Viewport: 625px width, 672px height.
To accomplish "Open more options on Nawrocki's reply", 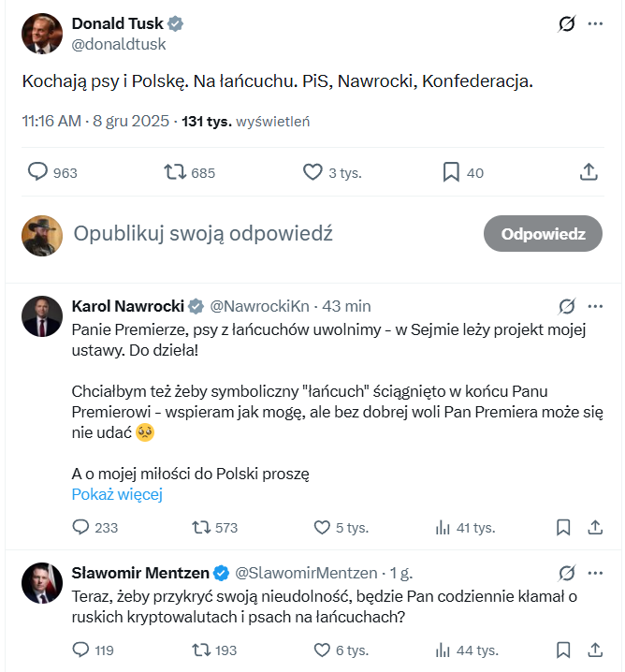I will (595, 306).
